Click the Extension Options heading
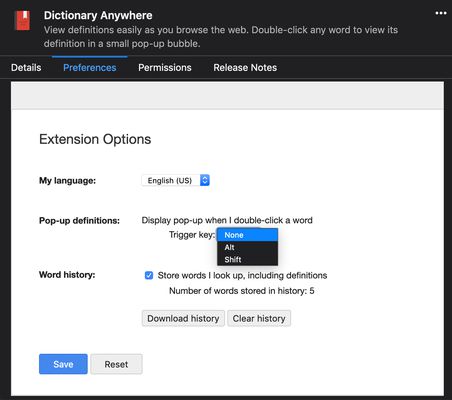Screen dimensions: 452x400 (95, 139)
